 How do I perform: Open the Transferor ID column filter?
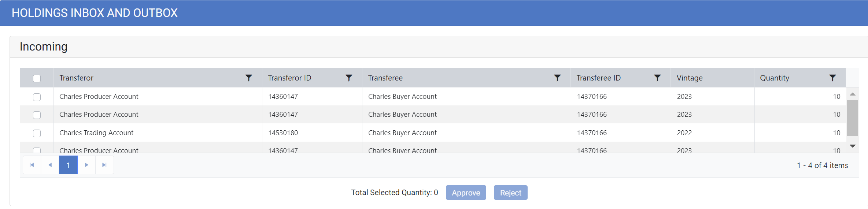(x=349, y=78)
